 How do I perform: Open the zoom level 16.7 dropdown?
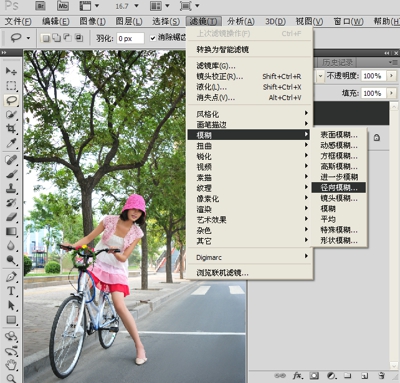coord(136,6)
